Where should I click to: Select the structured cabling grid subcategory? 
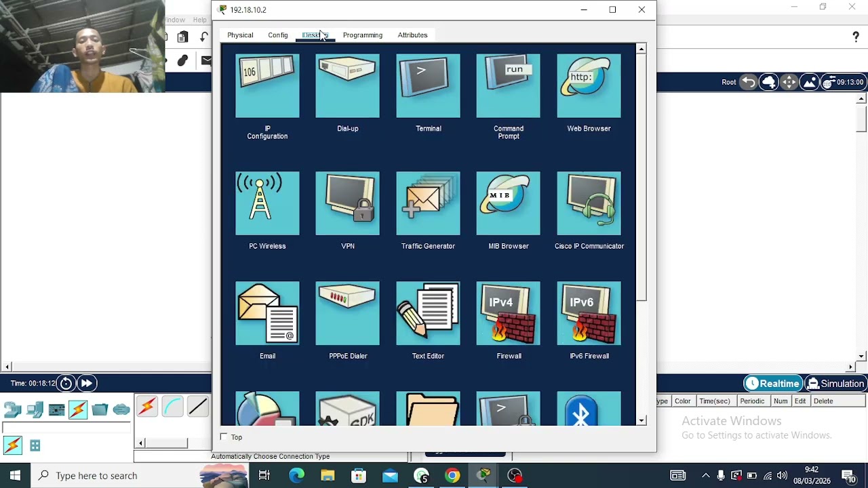pyautogui.click(x=35, y=445)
